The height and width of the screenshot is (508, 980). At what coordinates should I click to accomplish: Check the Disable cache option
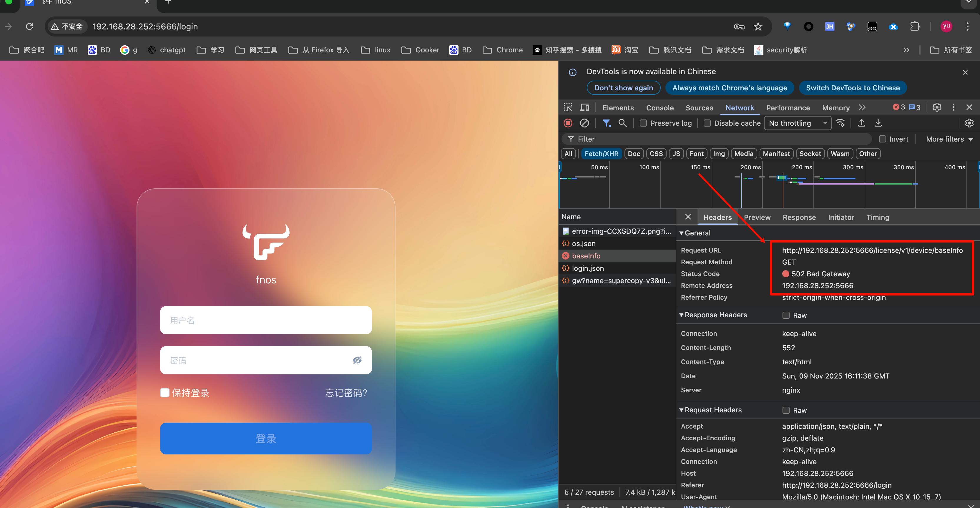[x=707, y=123]
